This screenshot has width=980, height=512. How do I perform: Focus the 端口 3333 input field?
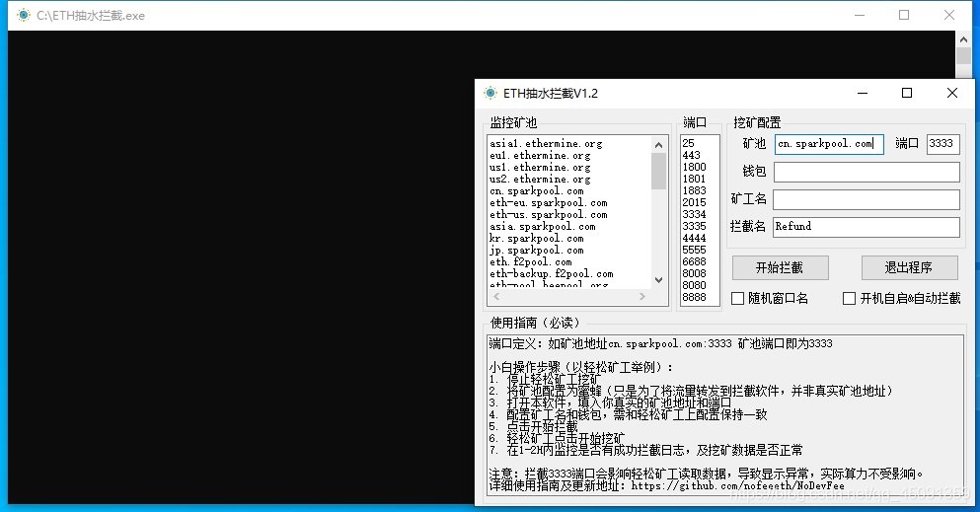click(x=942, y=144)
